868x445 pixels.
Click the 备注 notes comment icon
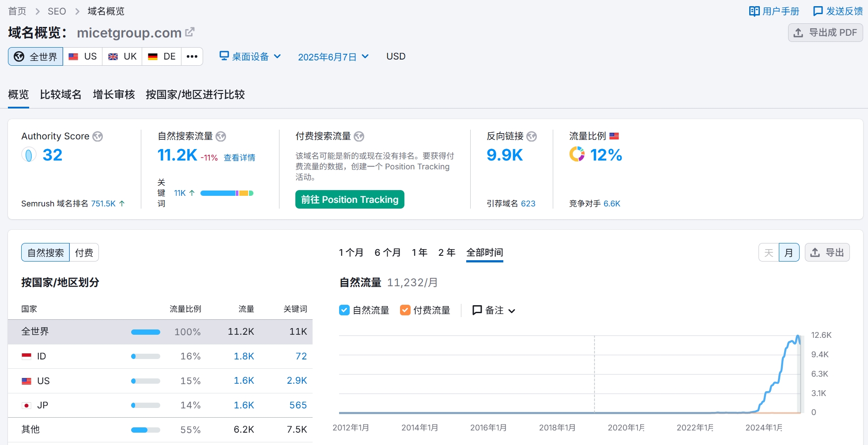click(477, 310)
